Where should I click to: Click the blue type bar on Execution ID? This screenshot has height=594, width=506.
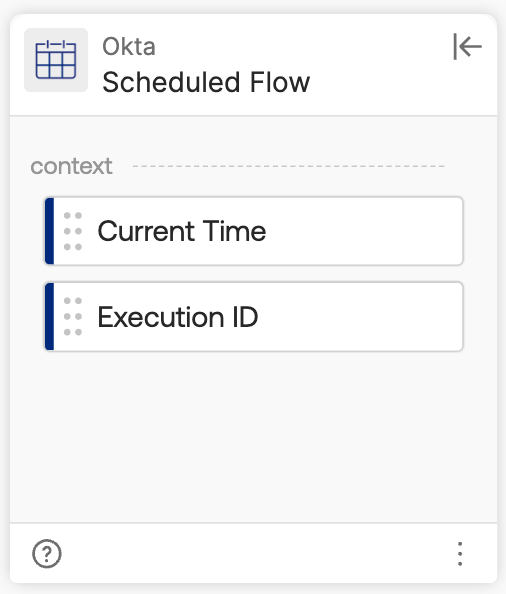tap(49, 317)
